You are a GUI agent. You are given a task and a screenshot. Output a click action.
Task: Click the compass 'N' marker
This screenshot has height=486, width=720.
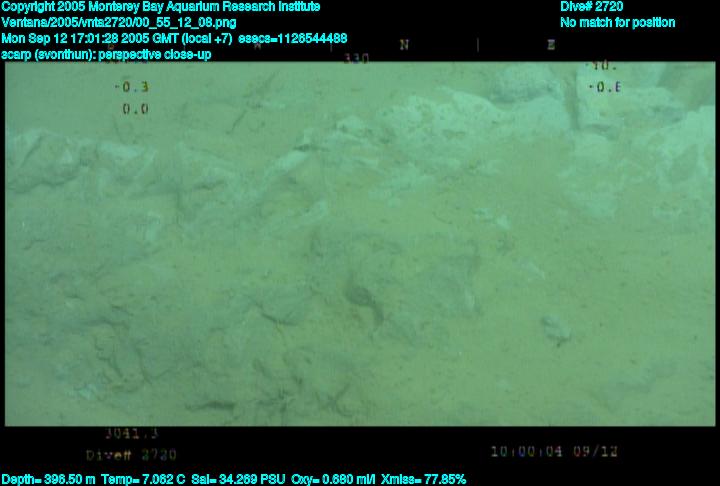tap(404, 45)
